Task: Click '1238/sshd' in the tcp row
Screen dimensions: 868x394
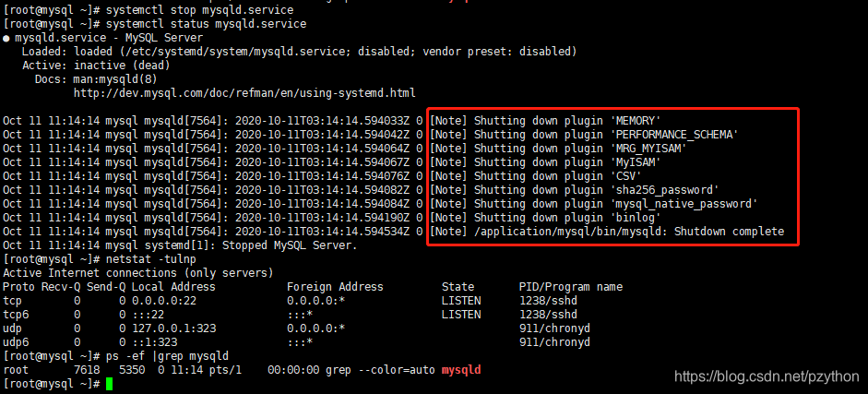Action: 548,301
